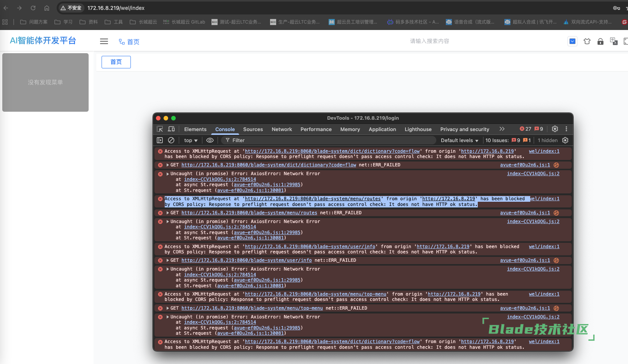
Task: Open console settings gear next to hidden count
Action: [565, 140]
